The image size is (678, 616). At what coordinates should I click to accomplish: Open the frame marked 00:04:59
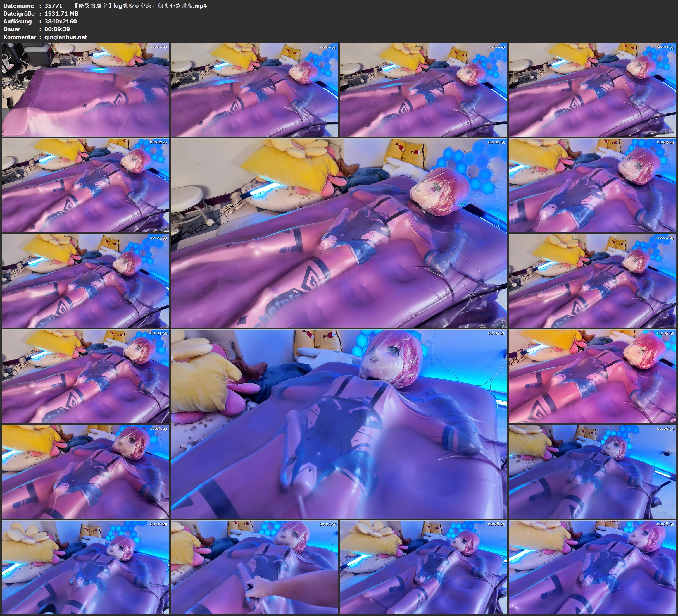click(85, 376)
